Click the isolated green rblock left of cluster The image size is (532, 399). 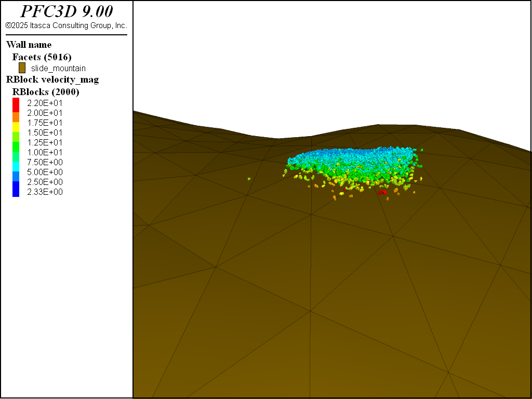[x=249, y=179]
